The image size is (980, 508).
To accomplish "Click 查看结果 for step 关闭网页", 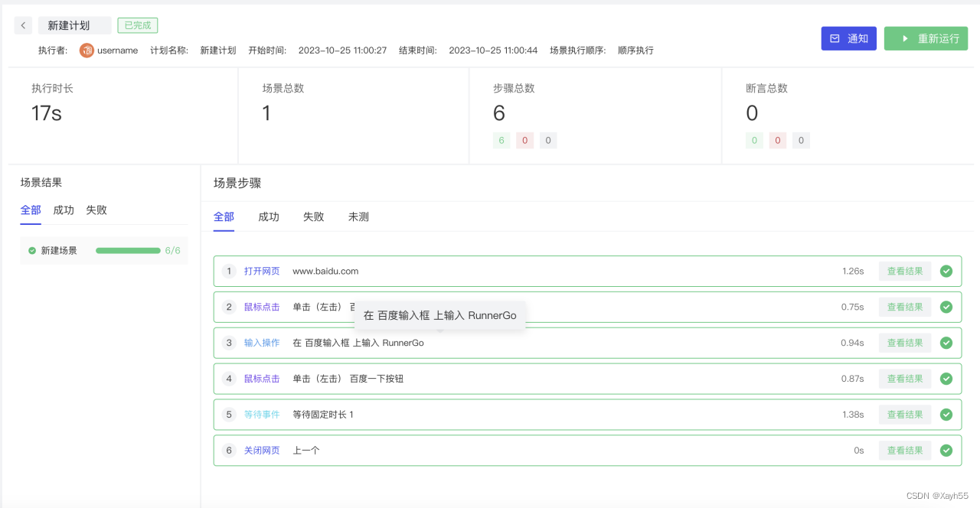I will click(x=904, y=450).
